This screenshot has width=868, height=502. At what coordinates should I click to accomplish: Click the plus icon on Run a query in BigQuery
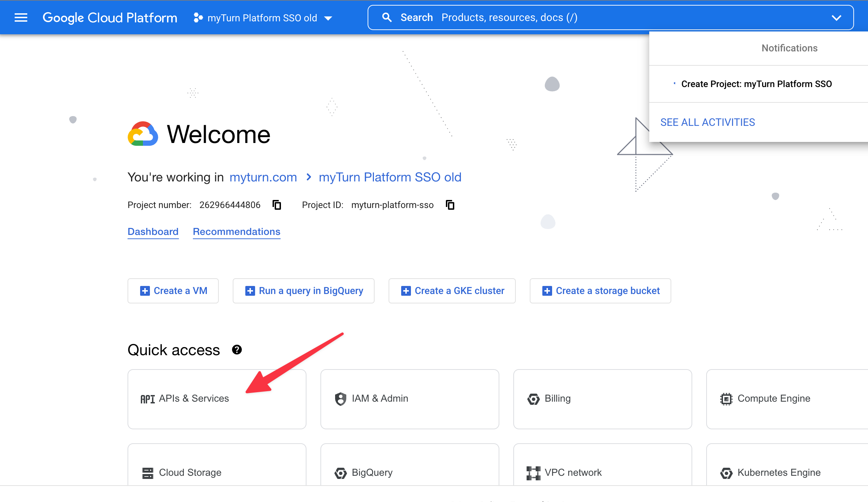pyautogui.click(x=250, y=291)
